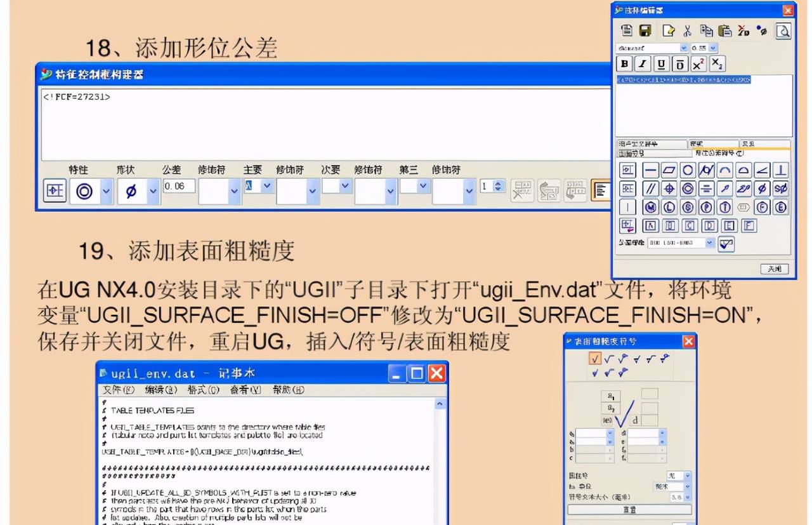Click the Save icon in annotation editor toolbar

point(645,31)
